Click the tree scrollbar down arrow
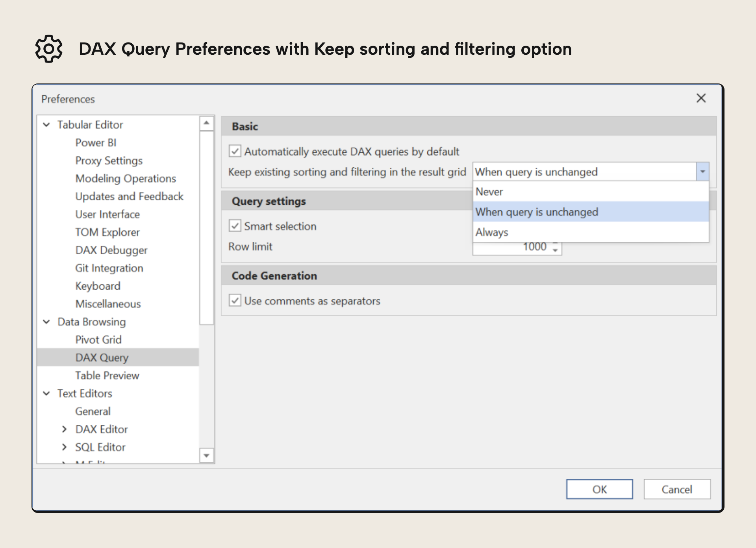 (206, 455)
